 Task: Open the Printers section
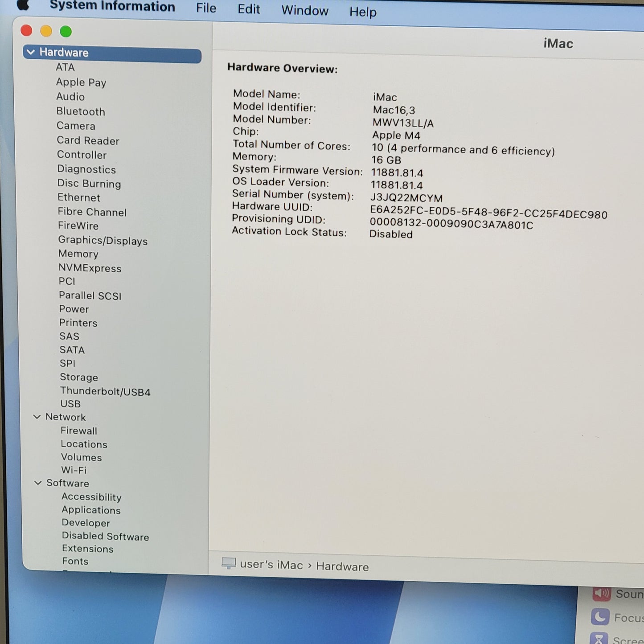coord(78,323)
